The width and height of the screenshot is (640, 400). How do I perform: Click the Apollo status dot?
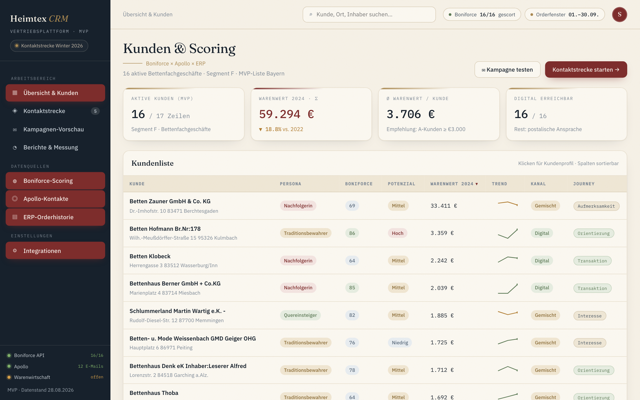(x=9, y=367)
